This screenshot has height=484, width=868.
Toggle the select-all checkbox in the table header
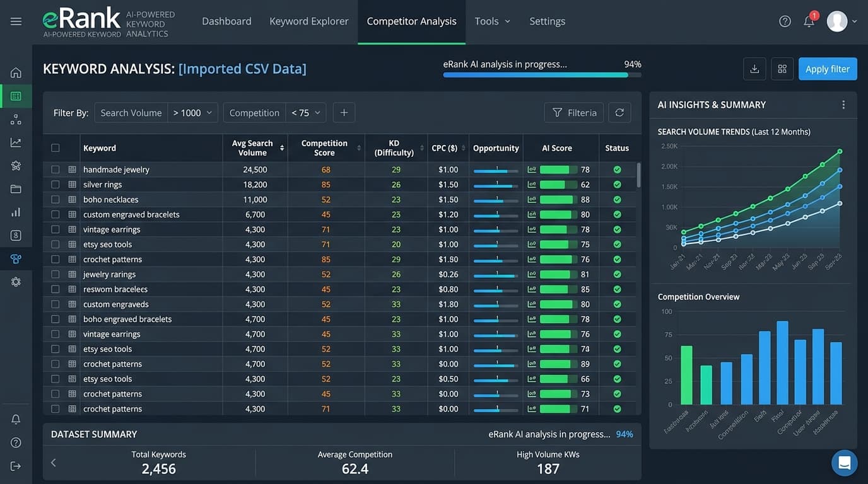tap(56, 147)
